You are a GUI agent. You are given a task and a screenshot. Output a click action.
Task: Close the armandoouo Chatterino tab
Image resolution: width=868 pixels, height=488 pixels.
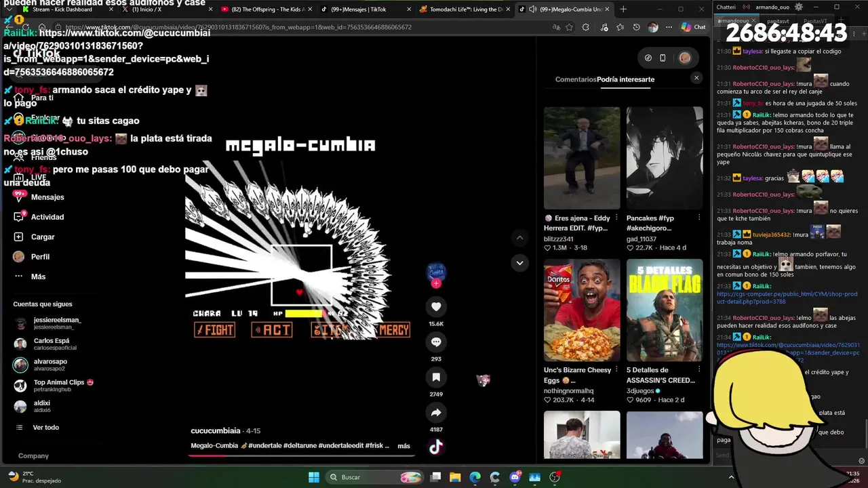click(x=753, y=21)
